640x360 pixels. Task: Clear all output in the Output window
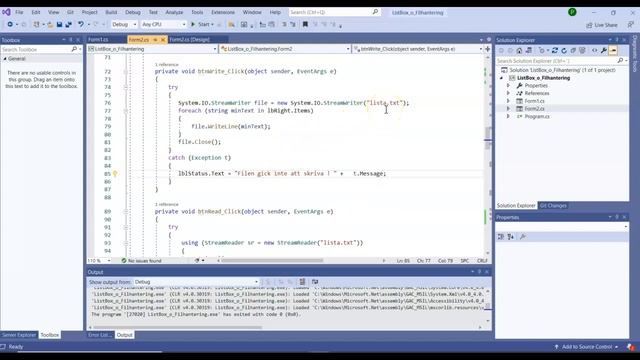click(x=302, y=282)
